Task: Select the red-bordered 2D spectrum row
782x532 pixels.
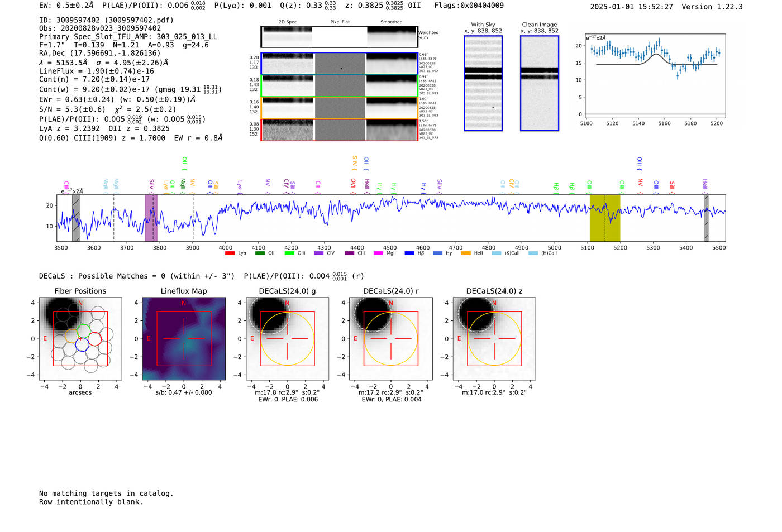Action: tap(340, 130)
